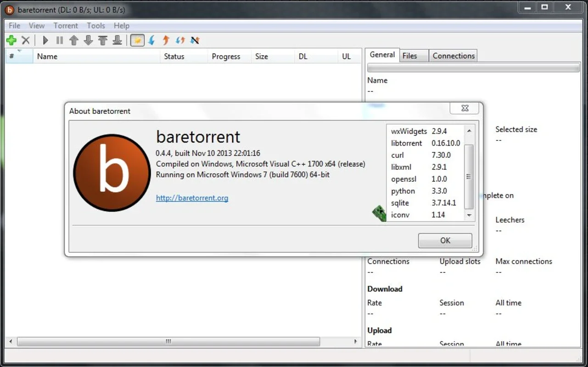Viewport: 588px width, 367px height.
Task: Click the Download section heading
Action: [385, 289]
